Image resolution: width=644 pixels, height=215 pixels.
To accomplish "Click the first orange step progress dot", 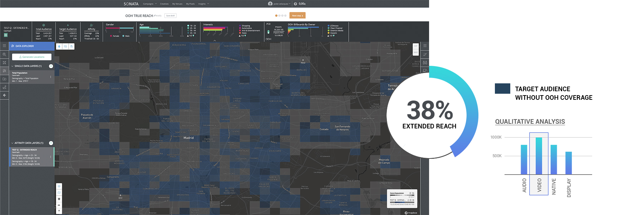I will [x=276, y=16].
